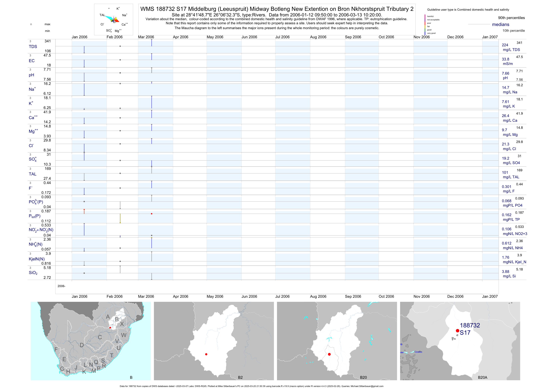Click the Cowles dam label on the B20A map
The height and width of the screenshot is (392, 554).
tap(418, 352)
